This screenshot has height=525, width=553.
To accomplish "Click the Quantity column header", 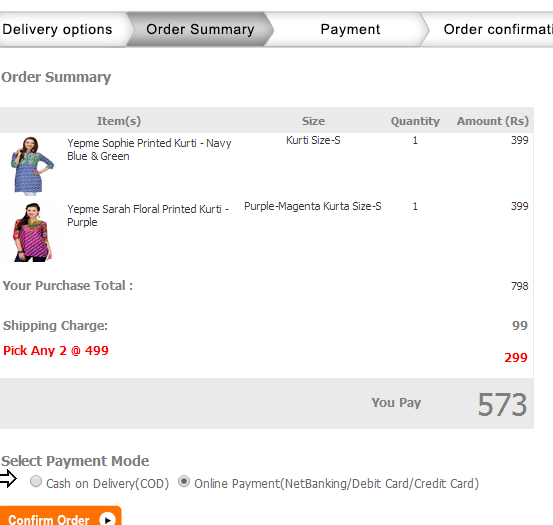I will [x=415, y=121].
